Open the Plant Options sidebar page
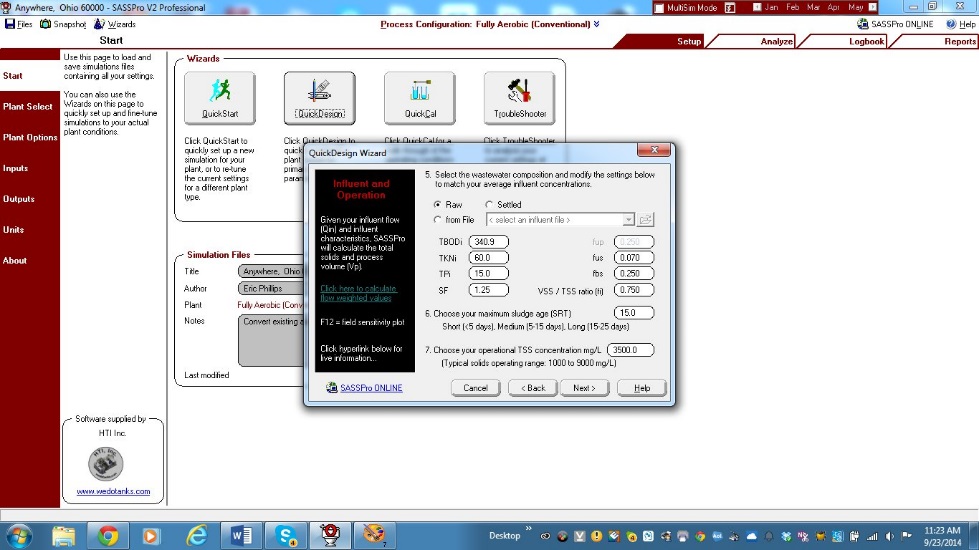The width and height of the screenshot is (979, 550). click(x=30, y=138)
